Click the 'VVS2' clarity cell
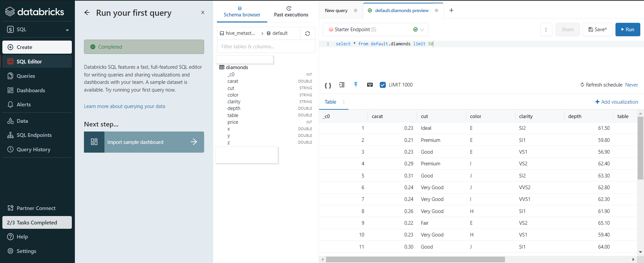This screenshot has height=263, width=644. click(525, 188)
